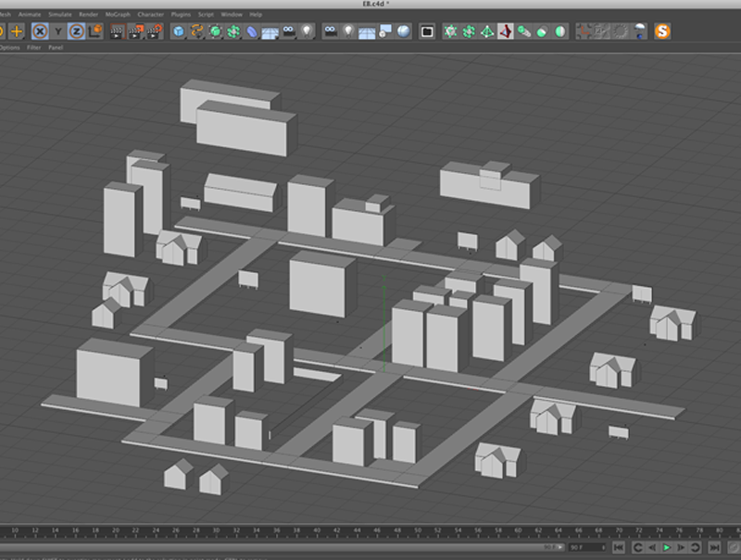The image size is (741, 560).
Task: Click the coordinate system toggle icon
Action: pyautogui.click(x=95, y=31)
